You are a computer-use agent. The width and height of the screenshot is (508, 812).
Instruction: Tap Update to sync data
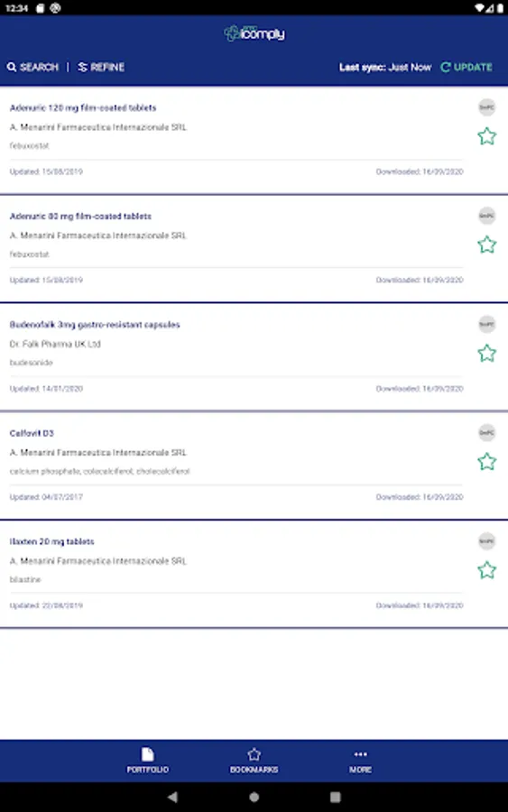[x=466, y=68]
